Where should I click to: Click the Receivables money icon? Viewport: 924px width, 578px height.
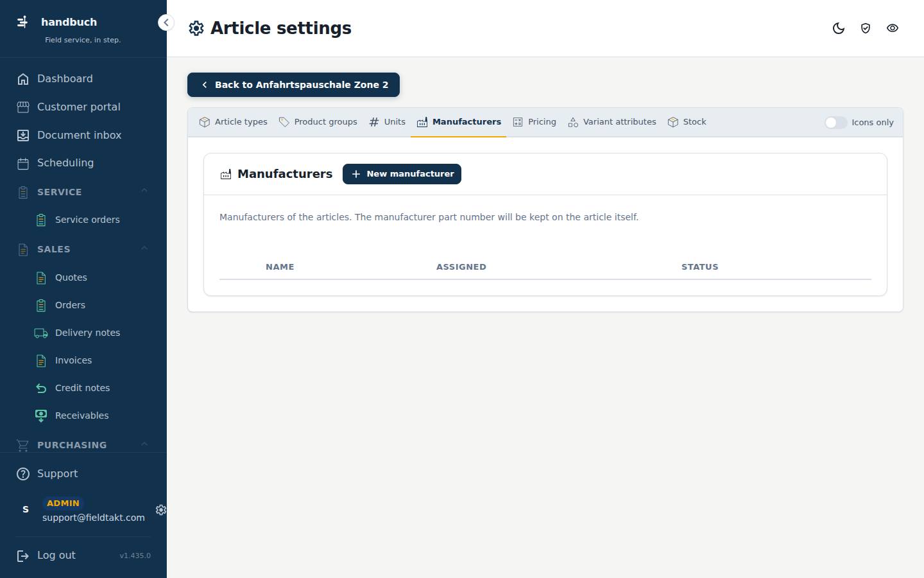tap(41, 416)
